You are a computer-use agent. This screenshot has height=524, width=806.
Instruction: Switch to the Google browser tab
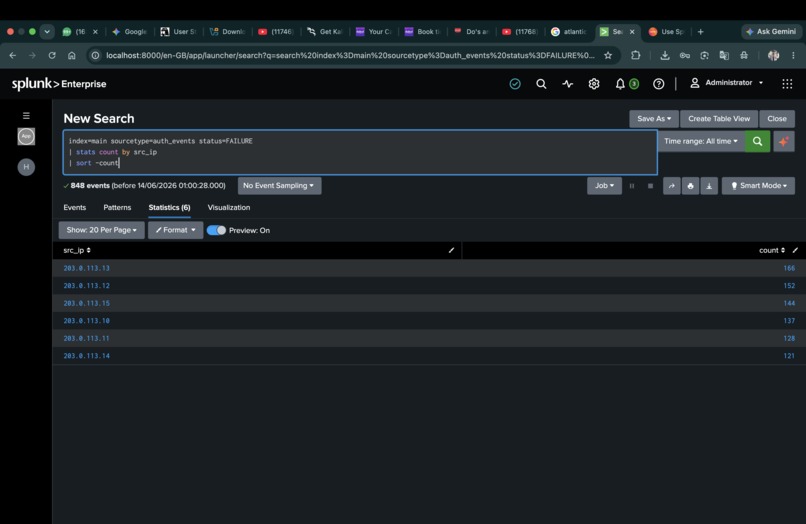(130, 32)
